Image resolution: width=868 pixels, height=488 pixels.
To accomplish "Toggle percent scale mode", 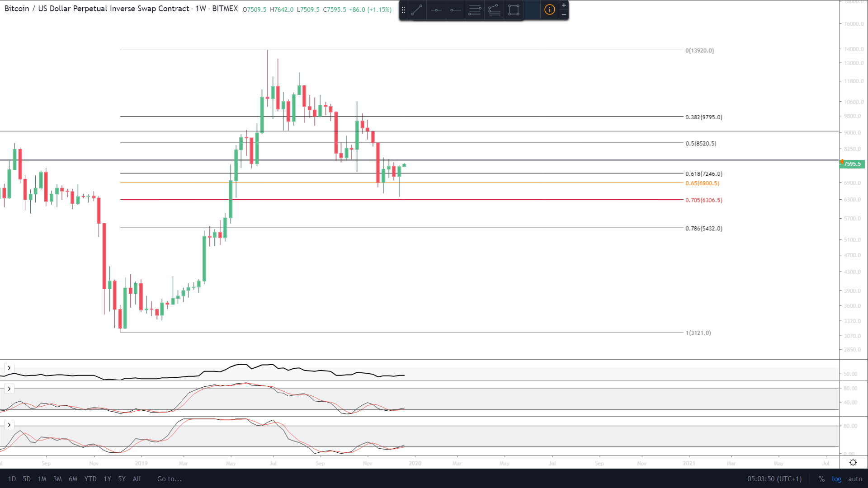I will [821, 479].
